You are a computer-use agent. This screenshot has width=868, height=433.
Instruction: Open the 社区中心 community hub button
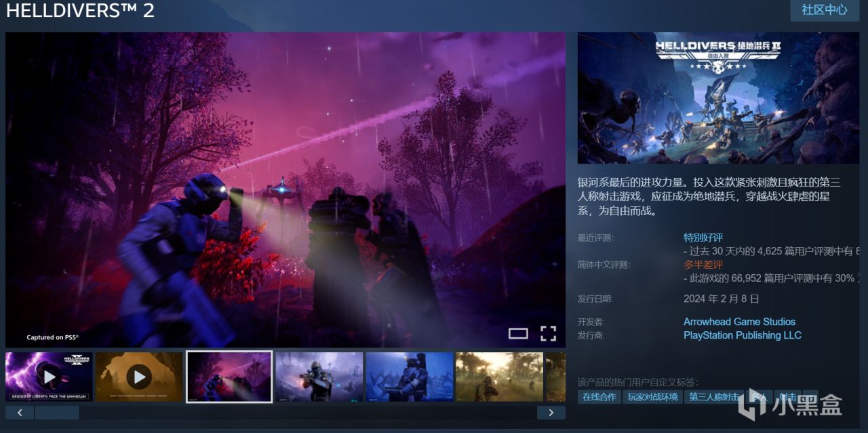click(824, 10)
